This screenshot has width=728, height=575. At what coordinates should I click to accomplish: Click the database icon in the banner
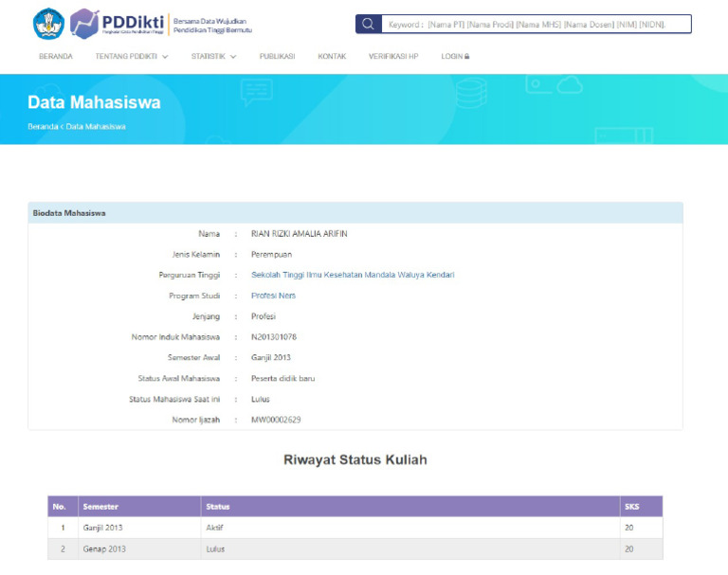[x=469, y=93]
